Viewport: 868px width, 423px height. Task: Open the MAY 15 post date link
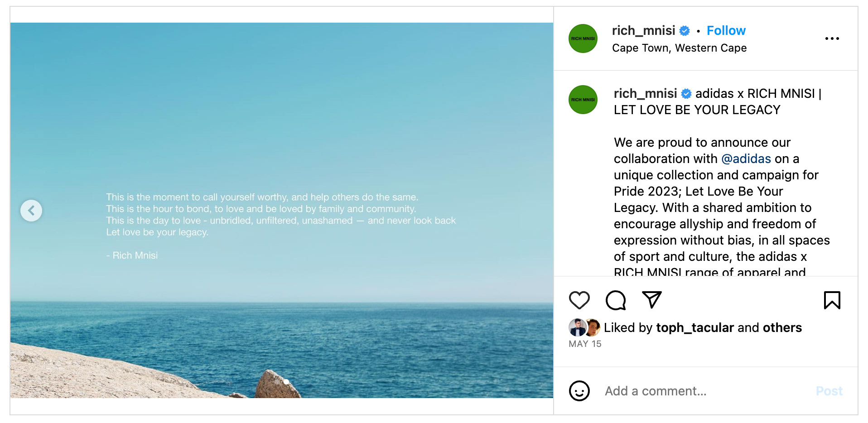pos(585,344)
